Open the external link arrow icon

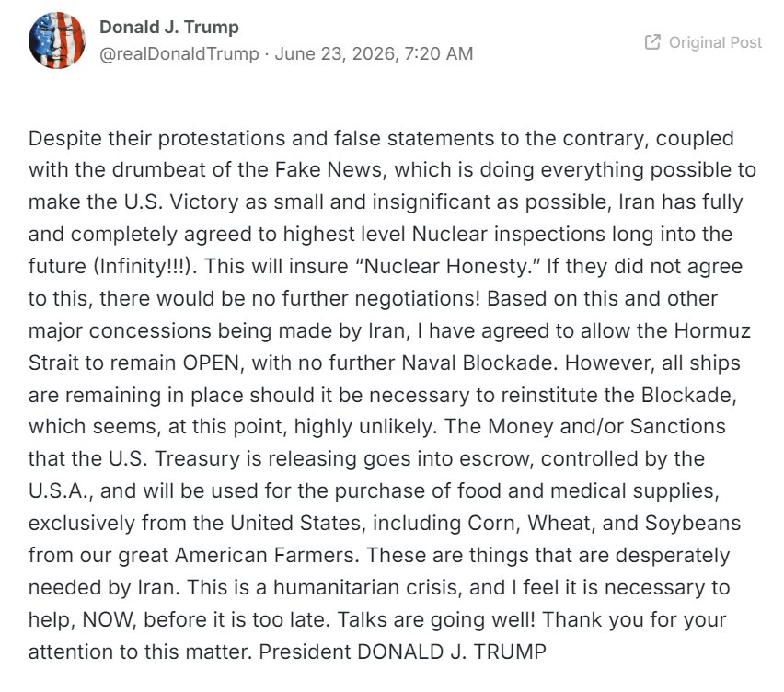[652, 42]
